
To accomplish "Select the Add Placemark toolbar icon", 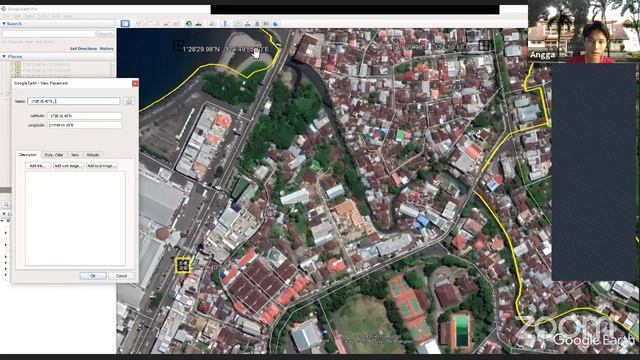I will click(139, 23).
